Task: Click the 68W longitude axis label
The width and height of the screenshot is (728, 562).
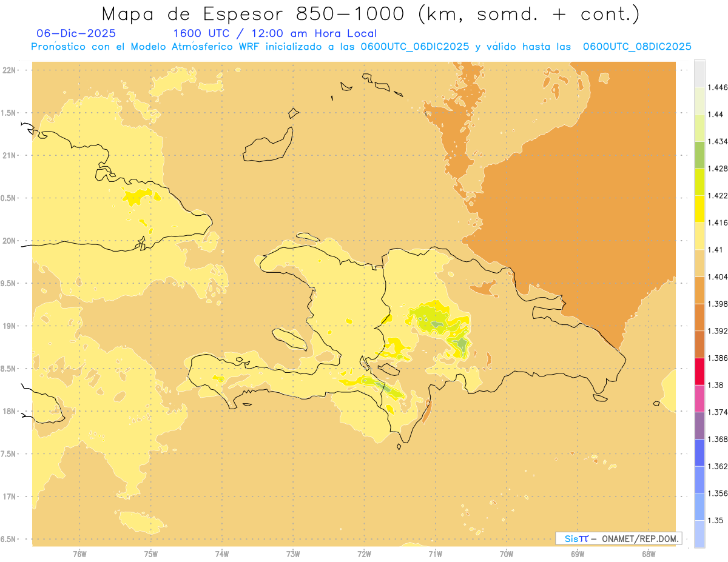Action: pyautogui.click(x=649, y=554)
